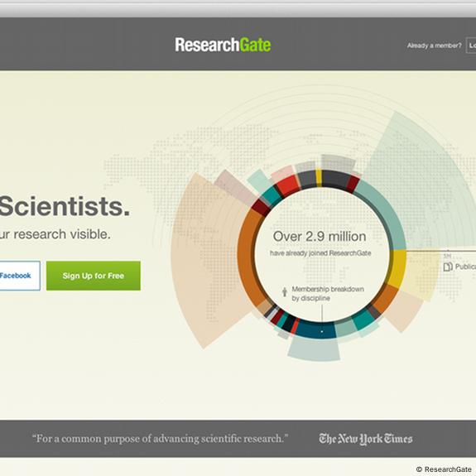Click the Facebook sign-in button
This screenshot has width=476, height=476.
click(x=19, y=276)
